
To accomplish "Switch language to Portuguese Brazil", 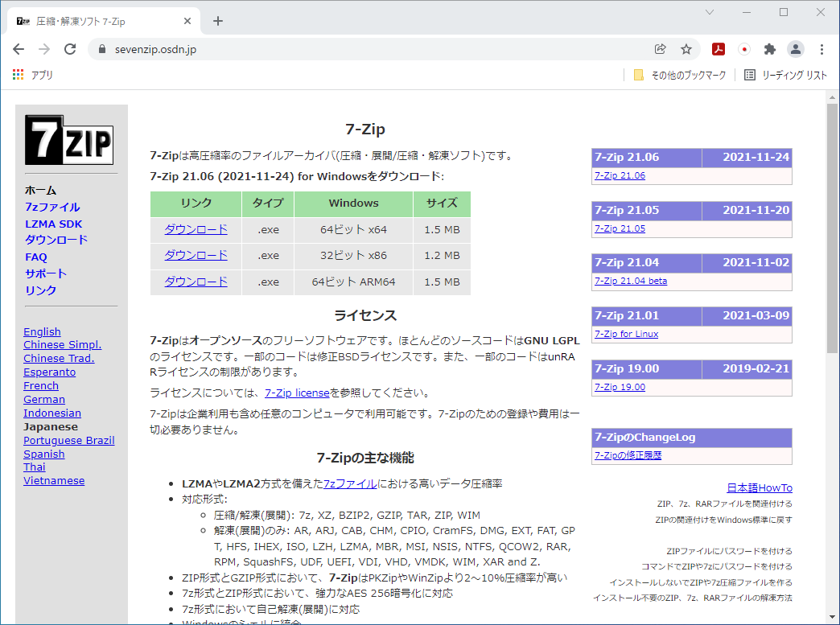I will (68, 440).
